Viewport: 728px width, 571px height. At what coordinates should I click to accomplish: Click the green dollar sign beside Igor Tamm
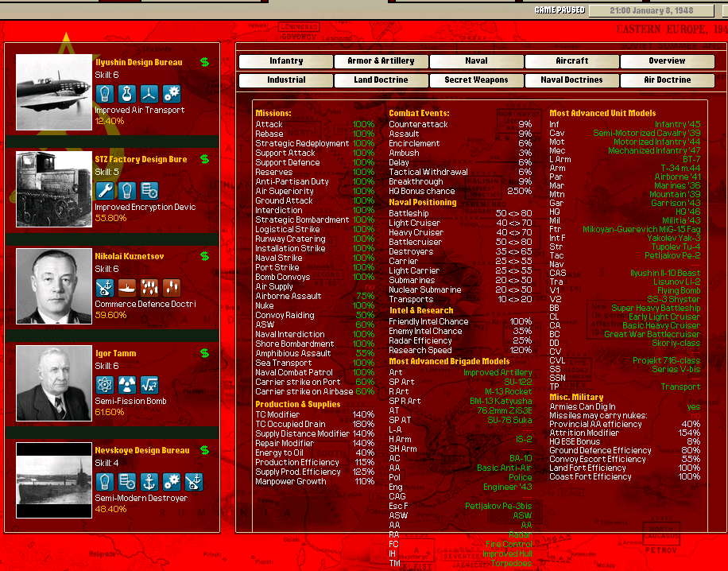(204, 353)
